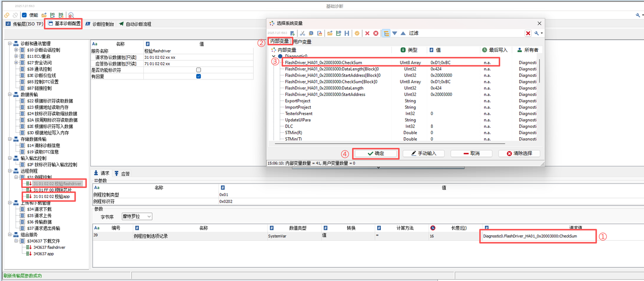Uncheck the 有回复 checkbox
Viewport: 644px width, 281px height.
(198, 76)
